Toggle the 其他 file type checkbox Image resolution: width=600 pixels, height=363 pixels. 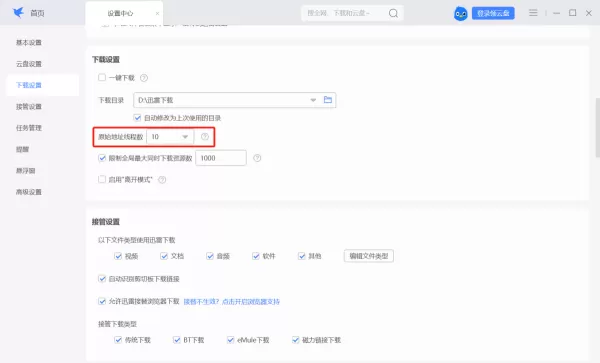click(x=302, y=256)
